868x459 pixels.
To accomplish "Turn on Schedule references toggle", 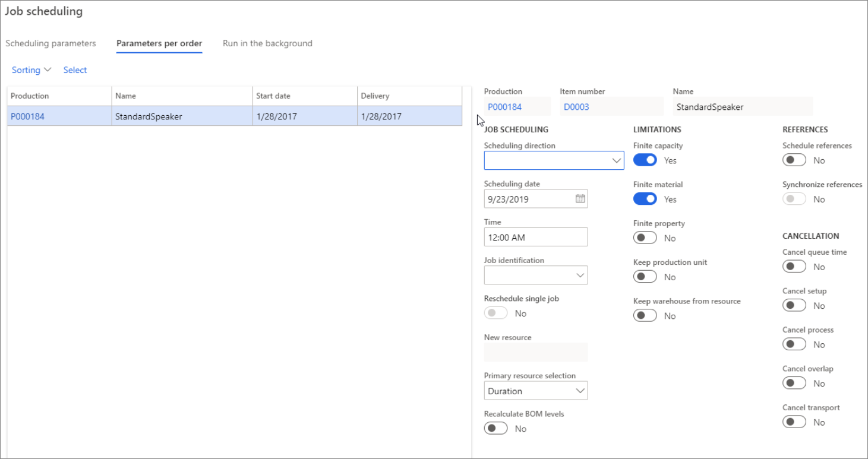I will tap(794, 160).
